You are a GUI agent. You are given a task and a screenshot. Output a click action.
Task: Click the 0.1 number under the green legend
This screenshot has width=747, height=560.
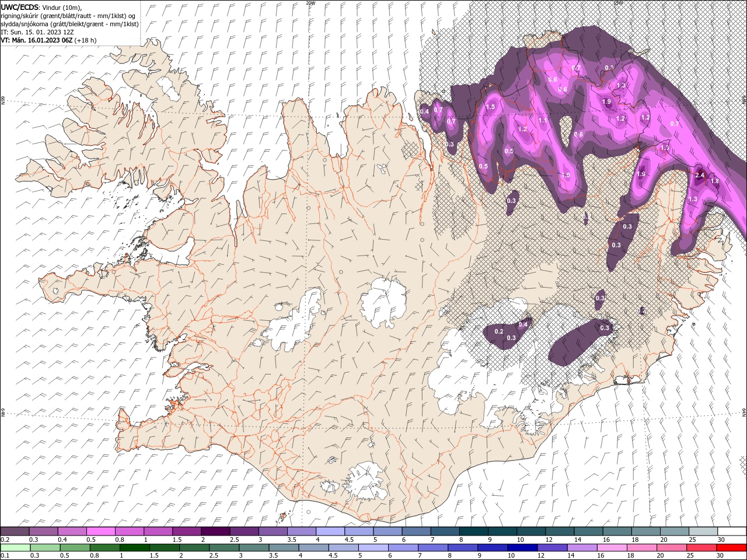(x=4, y=556)
